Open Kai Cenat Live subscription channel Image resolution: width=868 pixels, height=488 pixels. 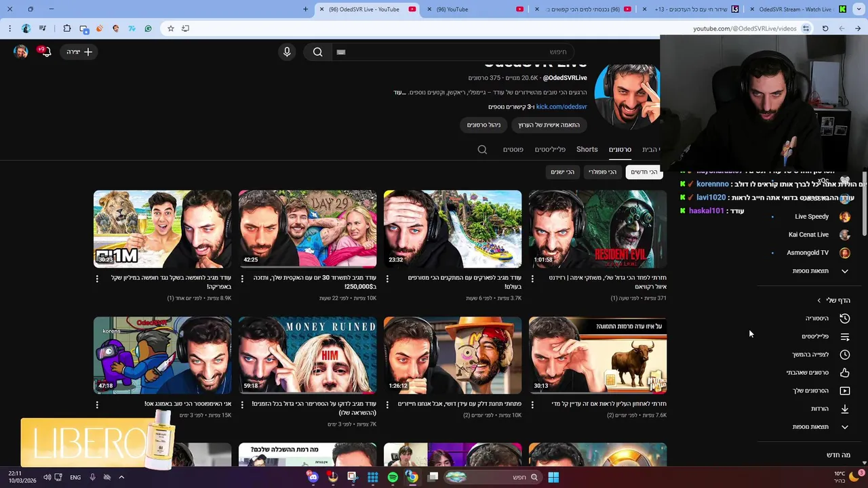(x=818, y=235)
